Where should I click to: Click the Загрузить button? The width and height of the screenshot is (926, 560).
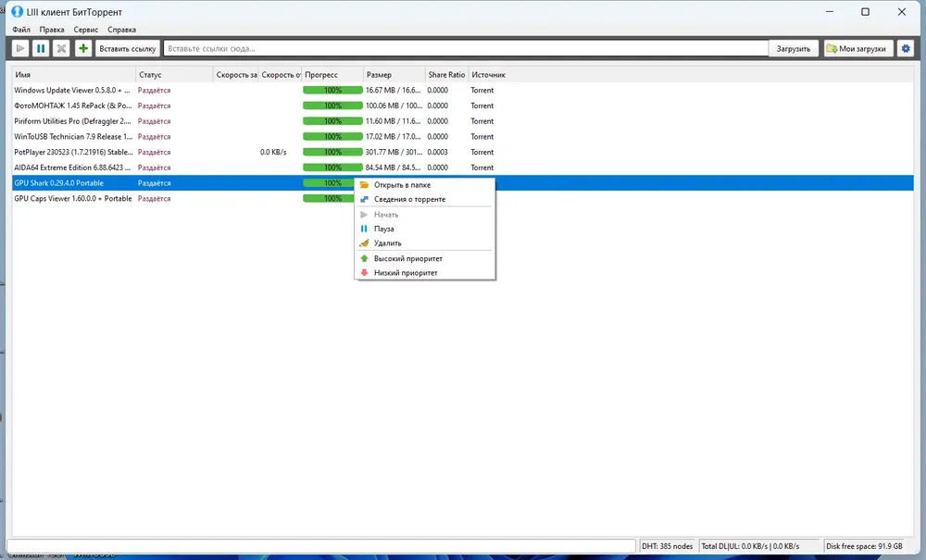794,48
